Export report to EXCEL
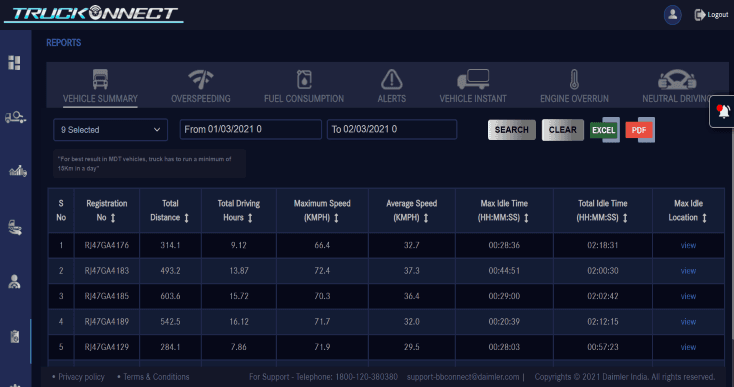 click(604, 130)
